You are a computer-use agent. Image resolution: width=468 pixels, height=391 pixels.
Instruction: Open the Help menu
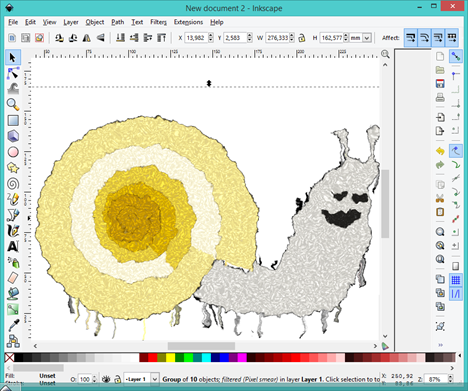point(217,22)
